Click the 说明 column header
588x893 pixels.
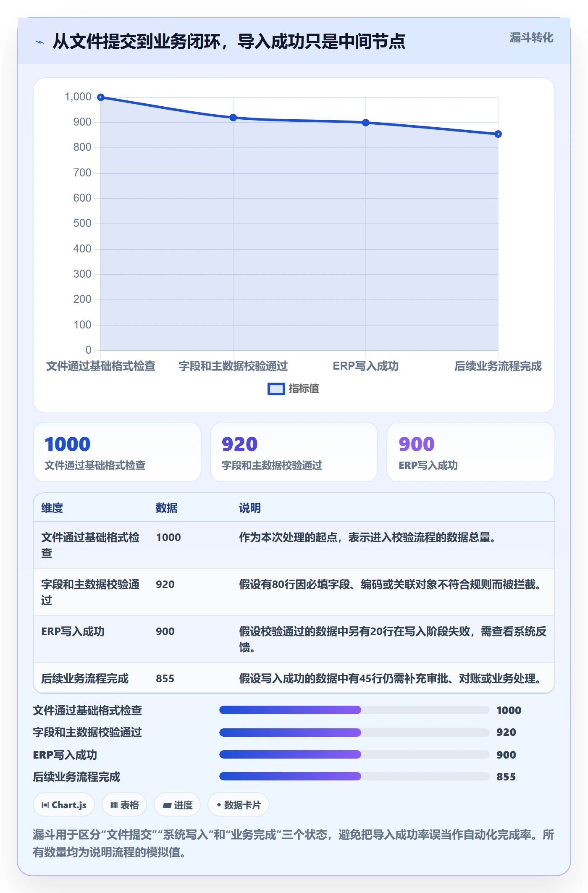click(250, 508)
